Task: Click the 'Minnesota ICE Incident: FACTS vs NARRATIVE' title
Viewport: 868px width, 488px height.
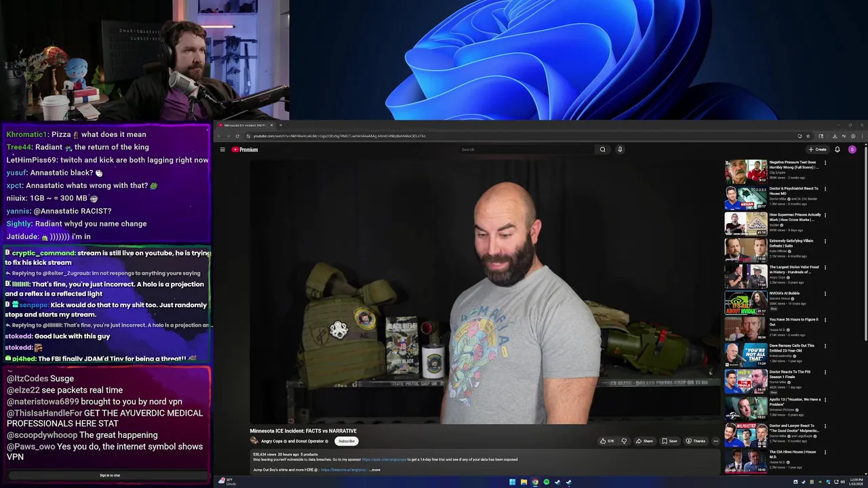Action: [x=303, y=431]
